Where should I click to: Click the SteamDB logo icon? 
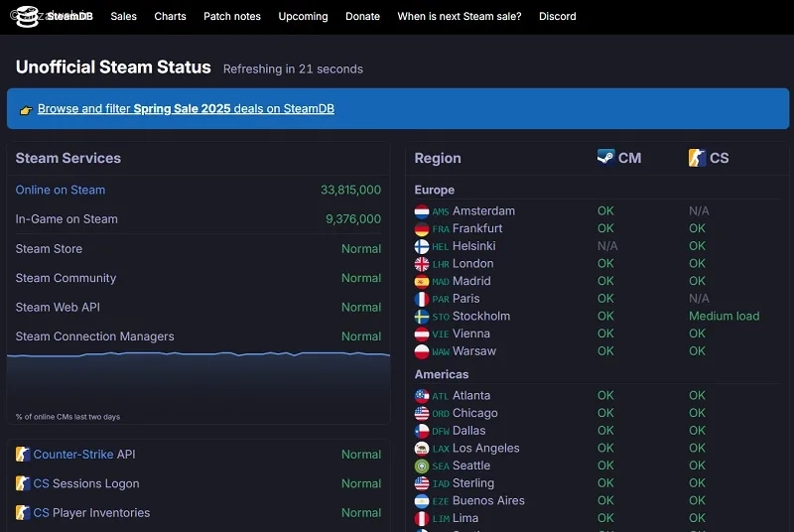coord(27,16)
